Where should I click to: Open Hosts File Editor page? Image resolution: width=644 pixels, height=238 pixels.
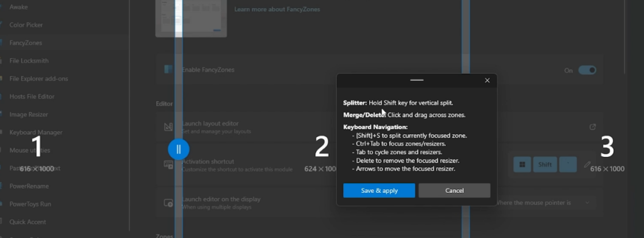point(32,97)
